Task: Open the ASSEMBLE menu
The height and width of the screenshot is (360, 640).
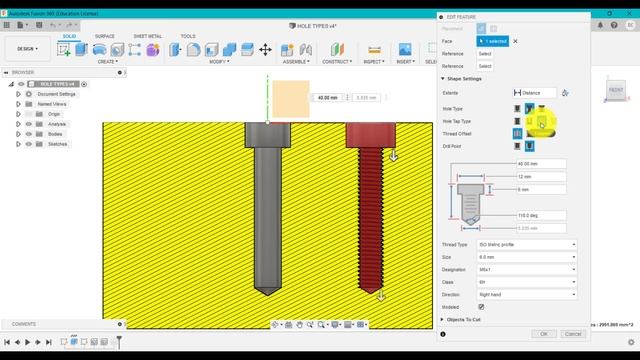Action: (296, 62)
